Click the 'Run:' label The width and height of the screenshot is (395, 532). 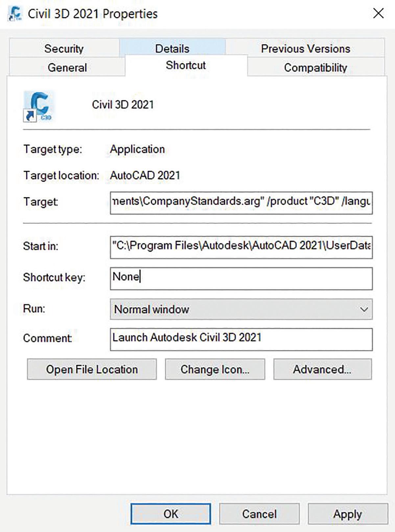click(34, 309)
